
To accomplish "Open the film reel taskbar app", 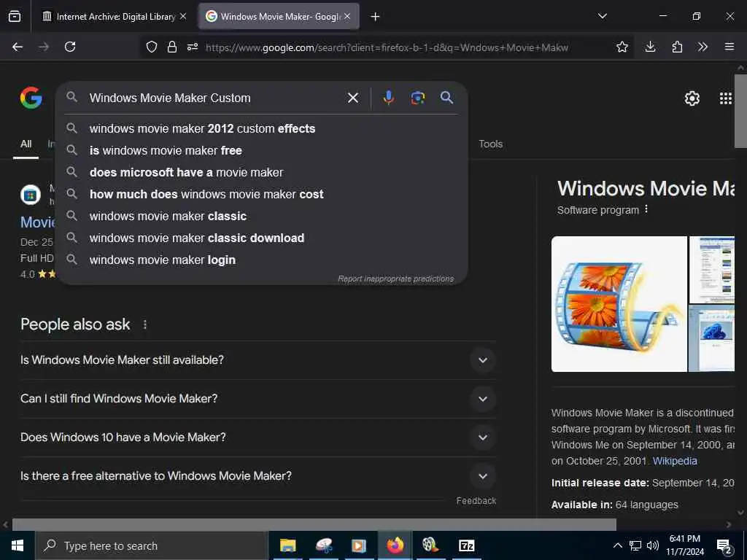I will [430, 545].
